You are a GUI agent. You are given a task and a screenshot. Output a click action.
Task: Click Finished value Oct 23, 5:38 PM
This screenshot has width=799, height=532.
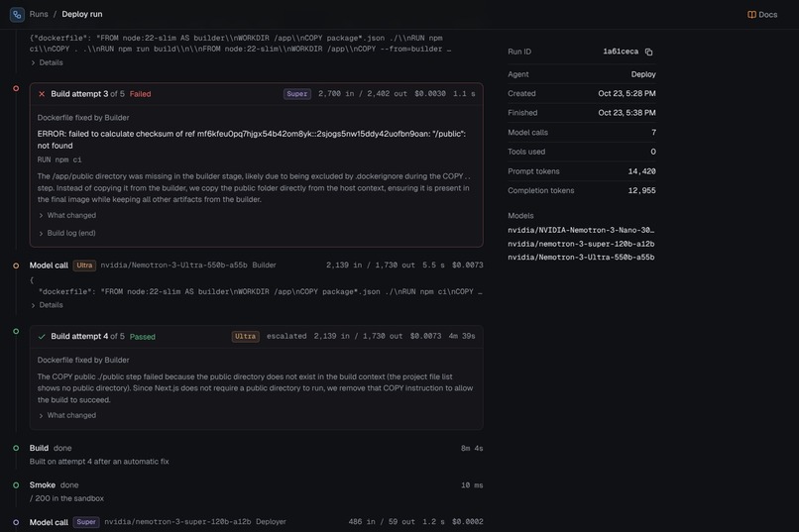pyautogui.click(x=627, y=113)
